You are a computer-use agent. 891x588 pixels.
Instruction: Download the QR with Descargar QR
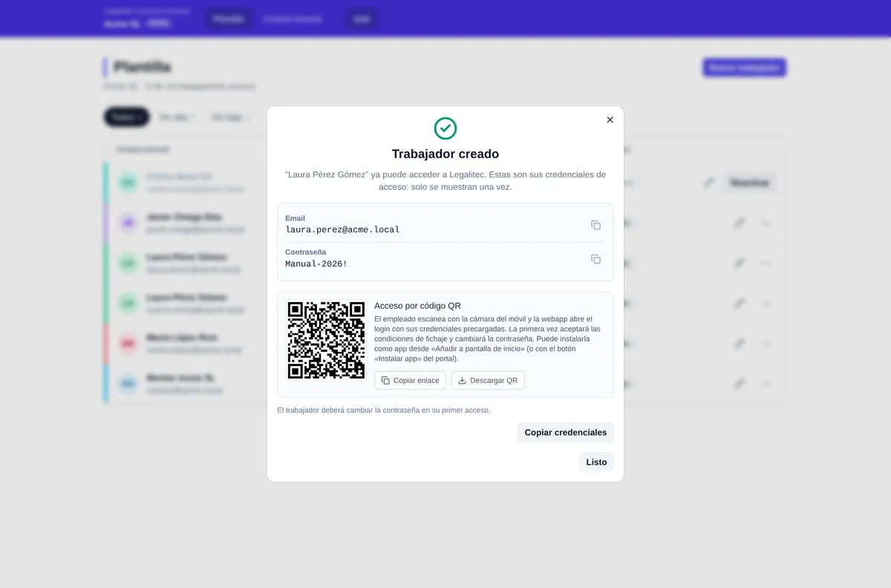488,380
